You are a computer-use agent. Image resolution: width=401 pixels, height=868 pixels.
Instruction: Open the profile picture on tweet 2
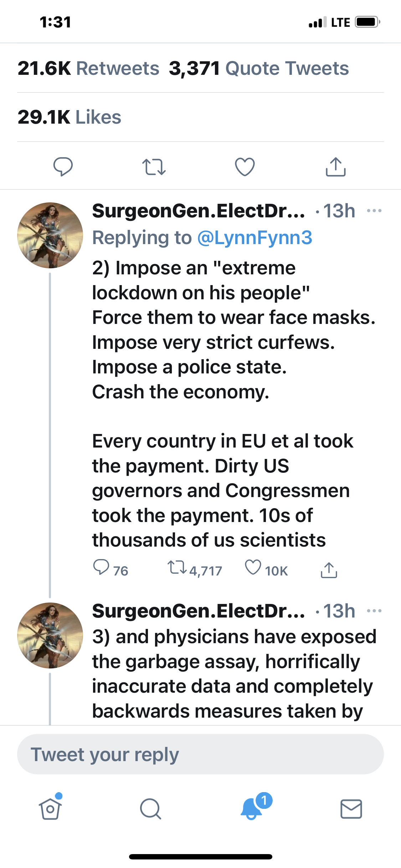50,236
